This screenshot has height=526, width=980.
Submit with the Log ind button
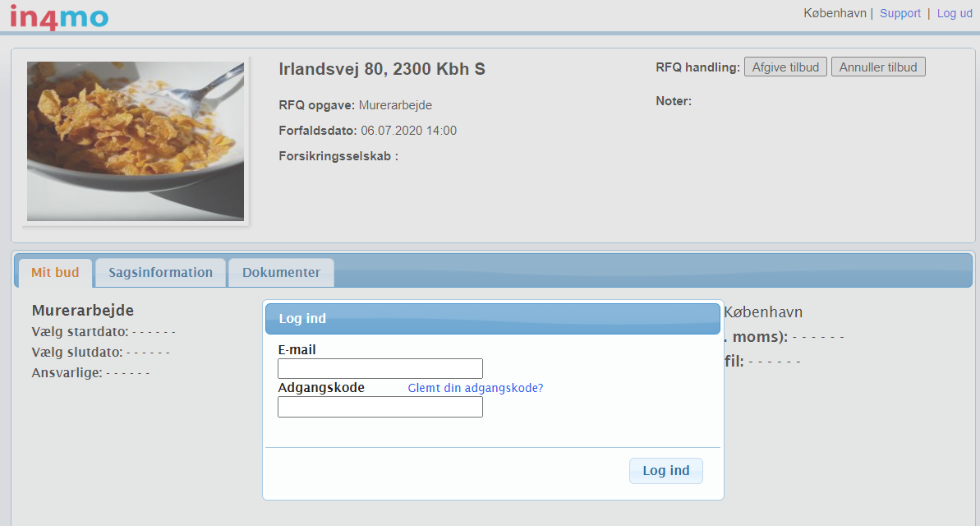coord(665,471)
